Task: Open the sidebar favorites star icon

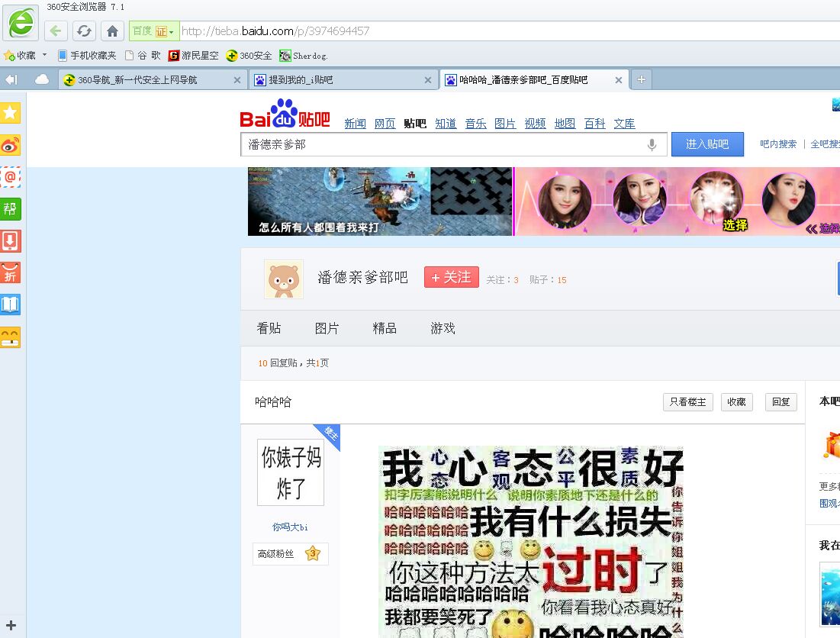Action: pyautogui.click(x=10, y=112)
